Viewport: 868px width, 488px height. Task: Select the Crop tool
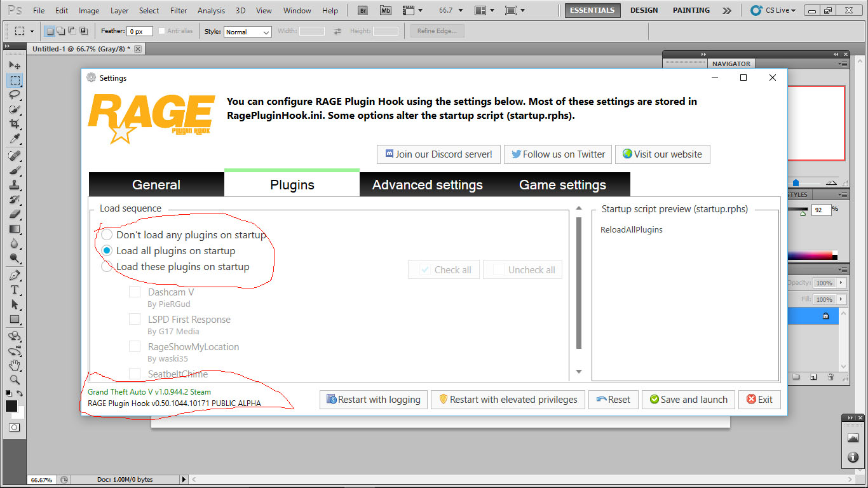tap(14, 124)
